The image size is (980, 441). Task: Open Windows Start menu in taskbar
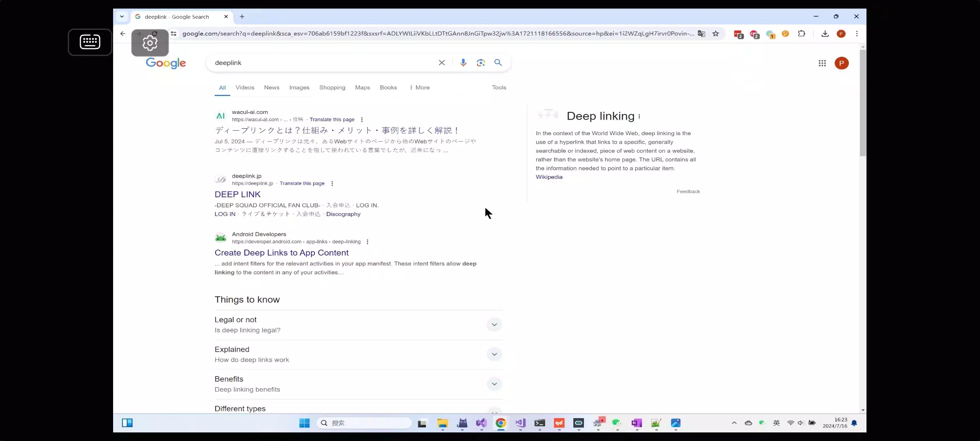point(304,423)
